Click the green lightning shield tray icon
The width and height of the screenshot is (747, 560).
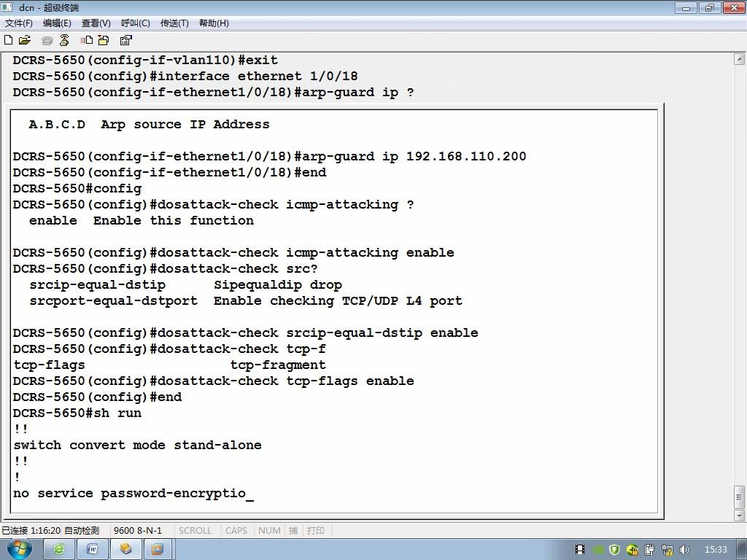(x=615, y=550)
